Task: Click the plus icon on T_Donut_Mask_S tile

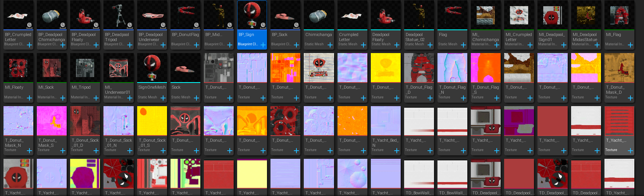Action: [x=63, y=151]
